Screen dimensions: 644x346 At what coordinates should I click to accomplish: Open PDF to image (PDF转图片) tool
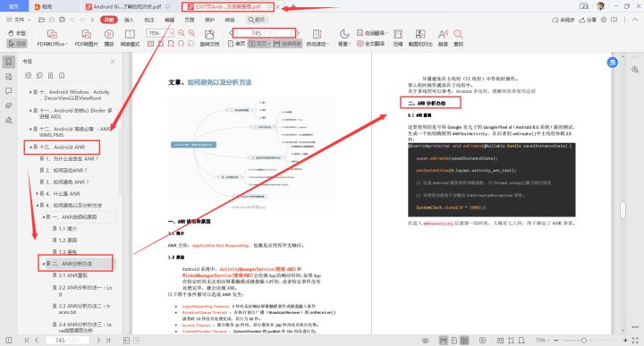tap(86, 38)
